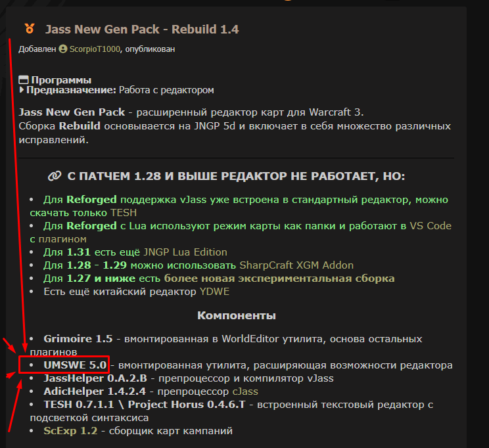Open the Jass New Gen Pack title heading
Viewport: 489px width, 448px height.
[x=142, y=30]
